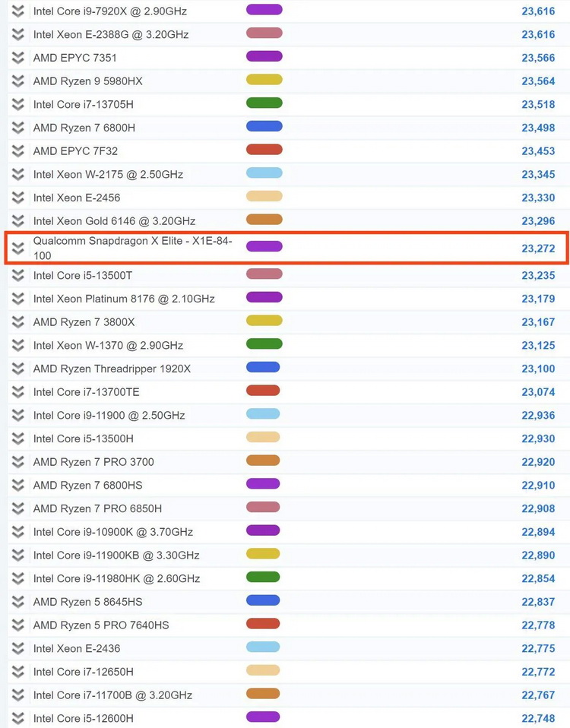Open the Intel Xeon Platinum 8176 link
The width and height of the screenshot is (570, 728).
point(124,299)
